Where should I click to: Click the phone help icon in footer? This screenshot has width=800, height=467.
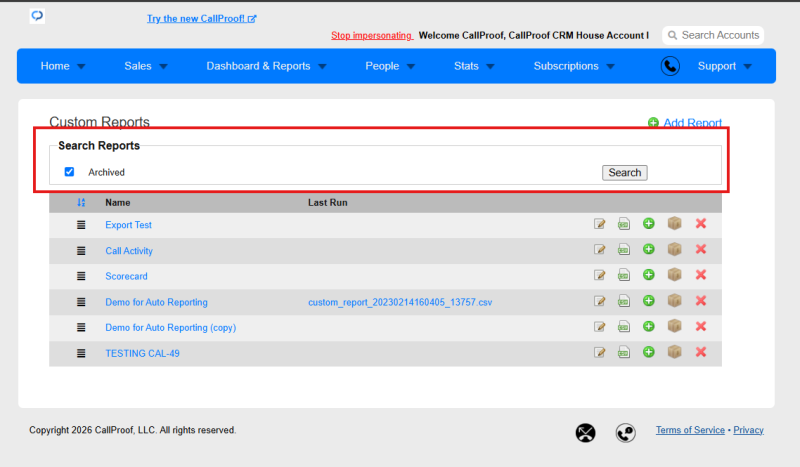click(626, 433)
